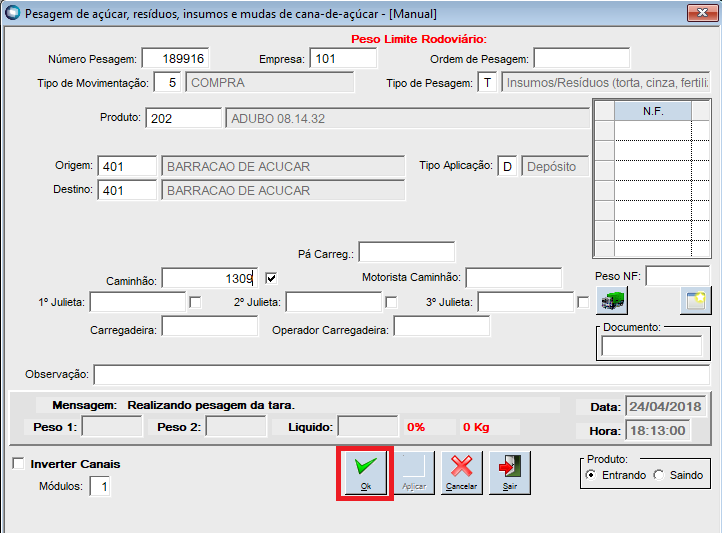This screenshot has width=722, height=533.
Task: Click Origem description BARRACAO DE ACUCAR
Action: 283,166
